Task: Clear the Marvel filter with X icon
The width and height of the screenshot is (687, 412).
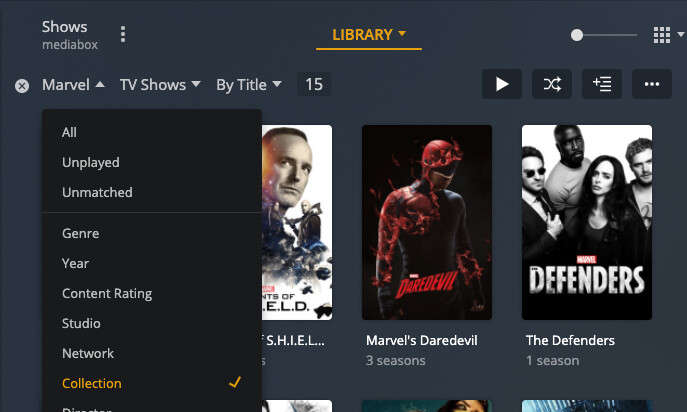Action: (22, 85)
